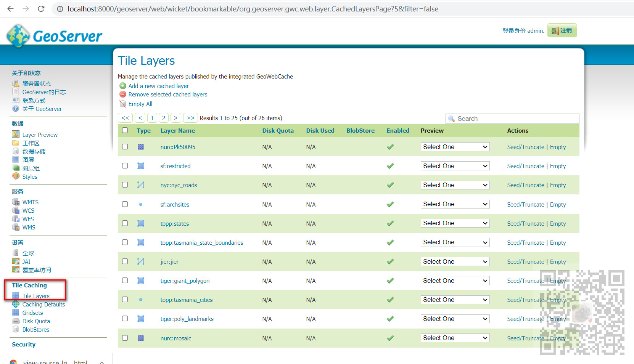
Task: Check the select-all checkbox in table header
Action: coord(125,130)
